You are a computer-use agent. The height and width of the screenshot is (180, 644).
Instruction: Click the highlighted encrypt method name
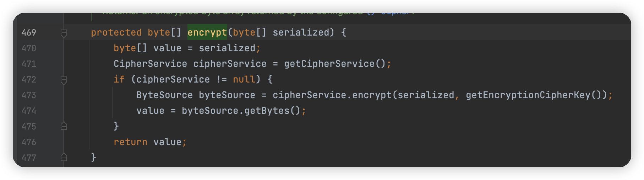207,33
